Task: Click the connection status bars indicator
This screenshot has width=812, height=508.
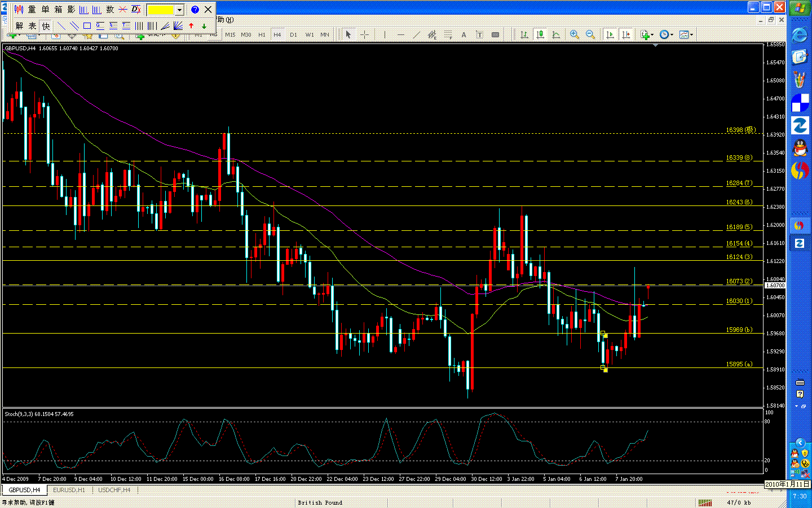Action: 705,502
